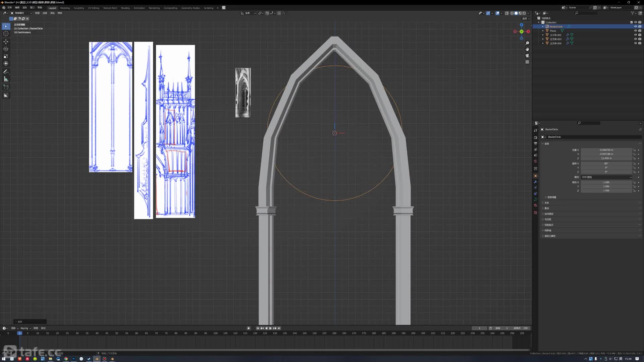The height and width of the screenshot is (362, 644).
Task: Click the outliner search field
Action: (x=586, y=13)
